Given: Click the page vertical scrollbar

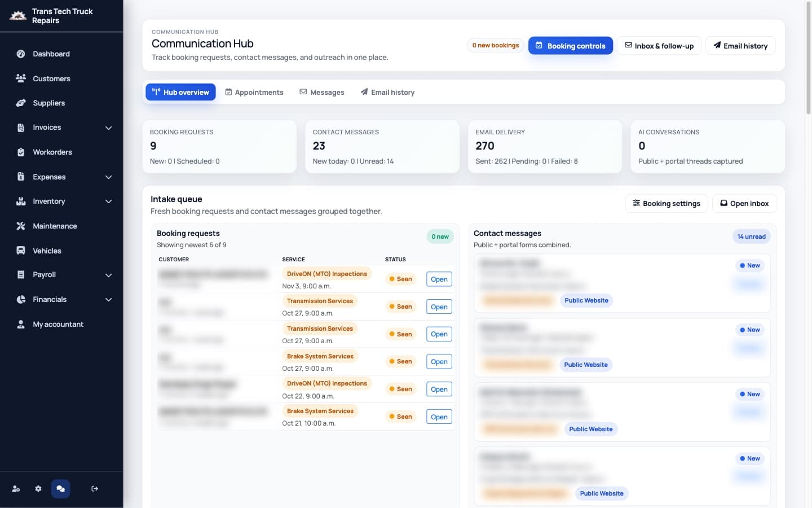Looking at the screenshot, I should tap(808, 59).
